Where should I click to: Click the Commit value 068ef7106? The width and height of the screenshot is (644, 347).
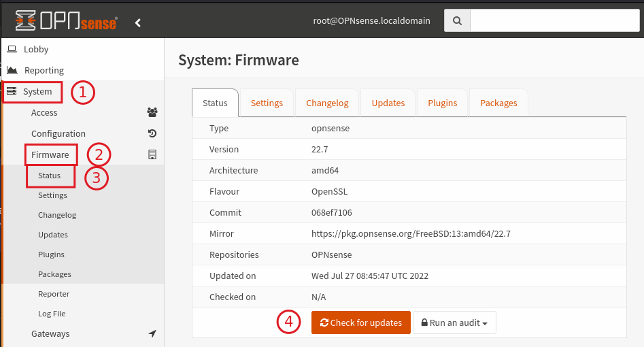331,212
